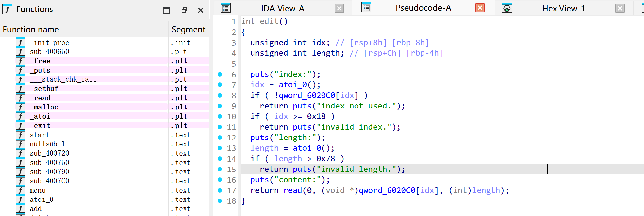The image size is (644, 216).
Task: Toggle breakpoint dot on line 10
Action: tap(220, 116)
